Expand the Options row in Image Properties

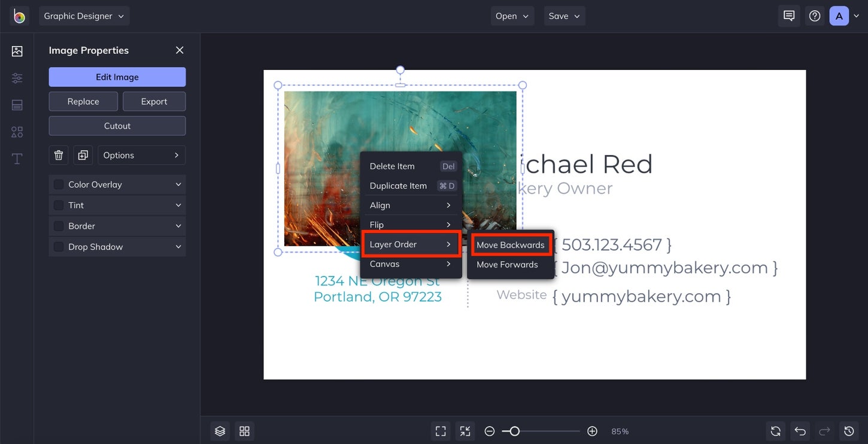tap(141, 154)
